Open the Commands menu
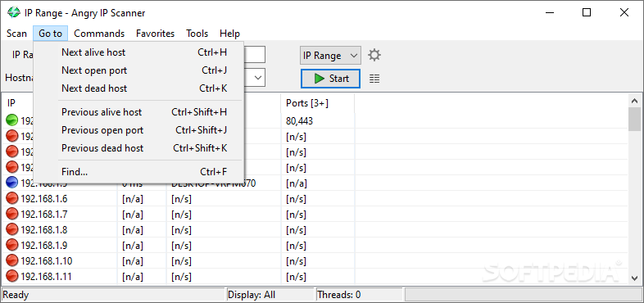 99,34
